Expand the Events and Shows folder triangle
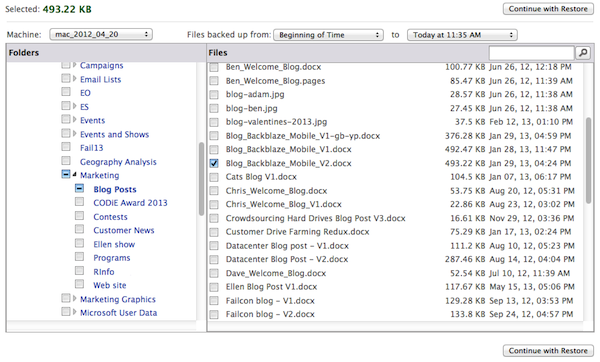 (75, 134)
